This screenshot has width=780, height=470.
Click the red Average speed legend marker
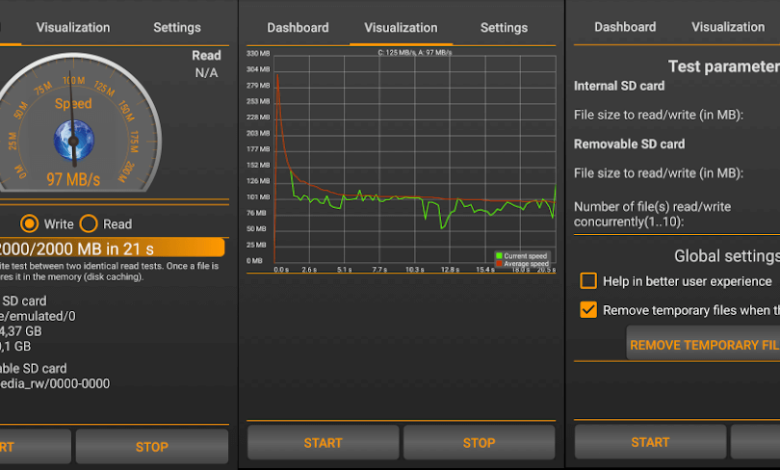[498, 263]
